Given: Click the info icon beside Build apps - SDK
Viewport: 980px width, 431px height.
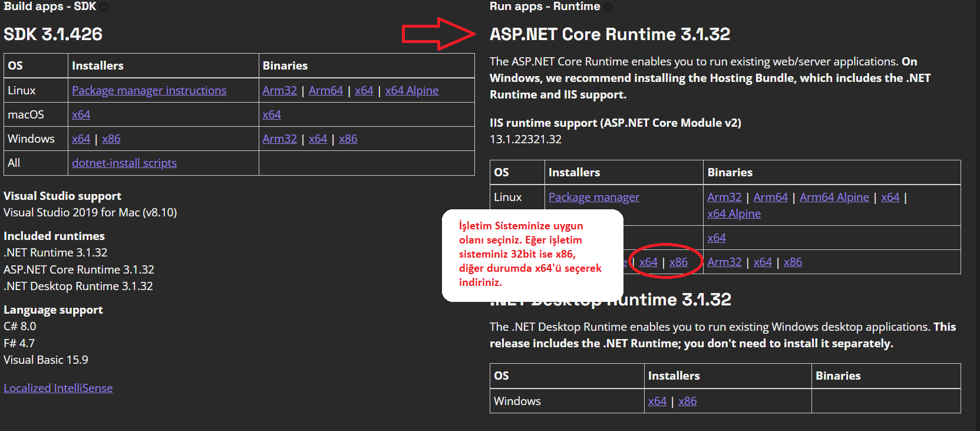Looking at the screenshot, I should point(104,7).
